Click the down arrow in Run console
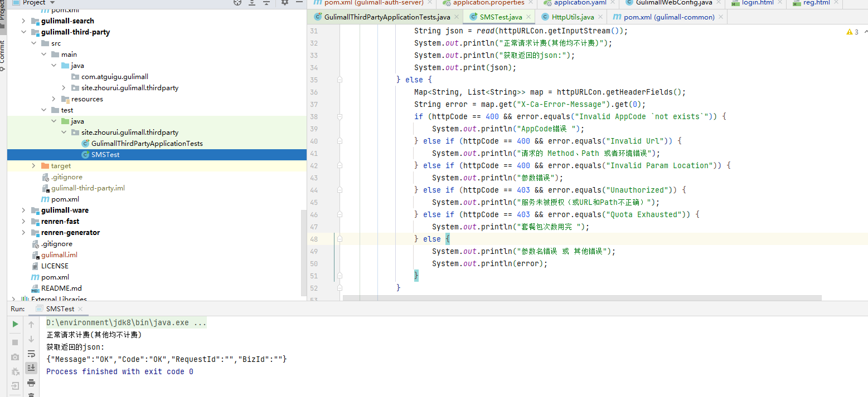Viewport: 868px width, 397px height. [31, 339]
